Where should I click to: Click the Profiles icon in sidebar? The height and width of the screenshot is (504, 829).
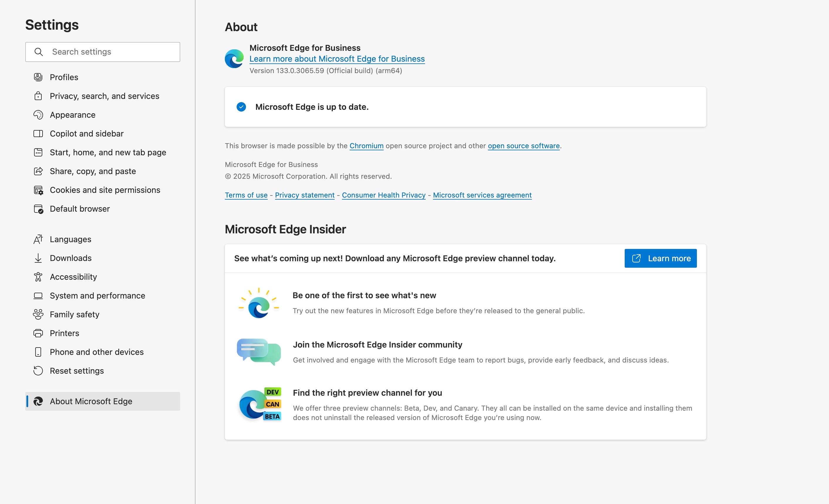coord(38,77)
